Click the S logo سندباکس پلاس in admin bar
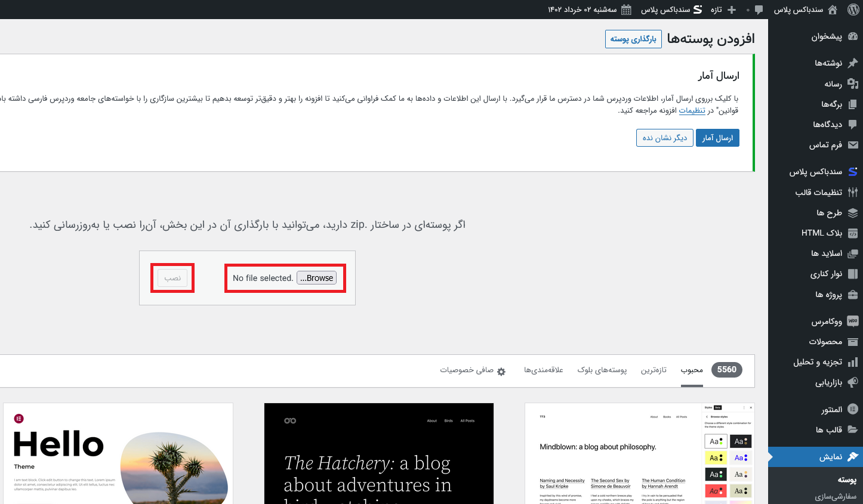 point(698,10)
